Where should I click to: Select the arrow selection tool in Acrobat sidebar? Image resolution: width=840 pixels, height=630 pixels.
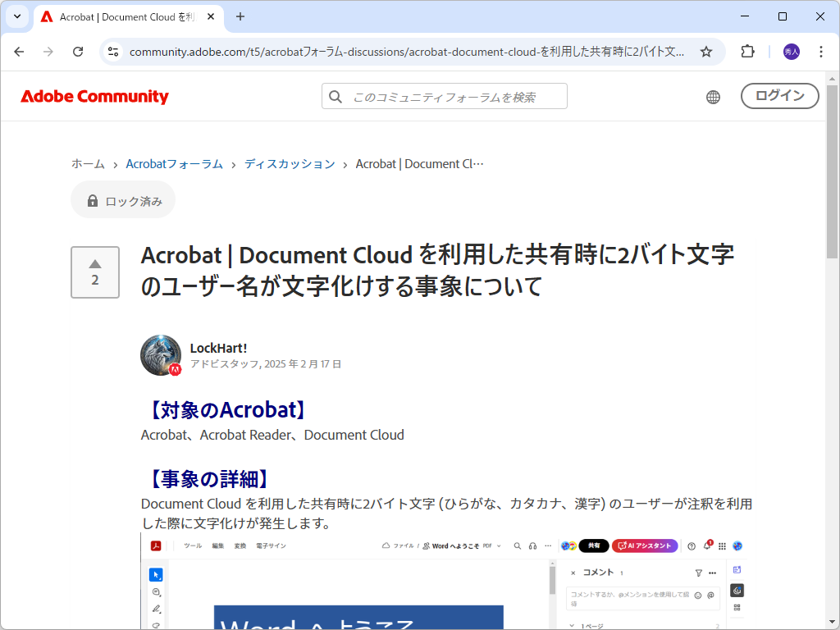click(157, 573)
